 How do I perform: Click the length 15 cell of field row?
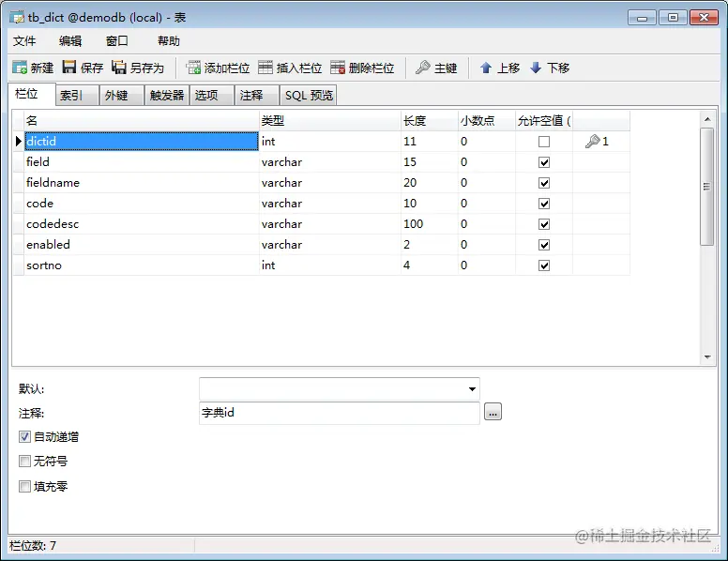pyautogui.click(x=429, y=162)
